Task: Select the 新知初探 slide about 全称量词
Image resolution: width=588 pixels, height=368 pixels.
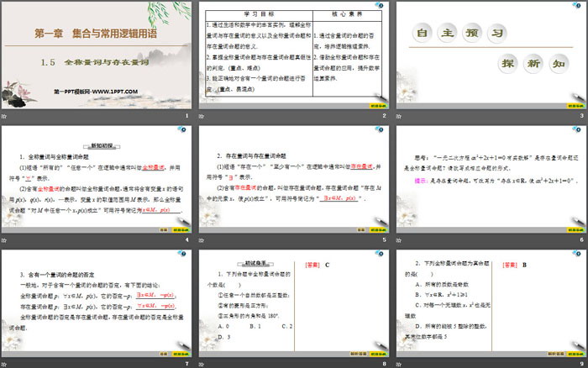Action: tap(97, 178)
